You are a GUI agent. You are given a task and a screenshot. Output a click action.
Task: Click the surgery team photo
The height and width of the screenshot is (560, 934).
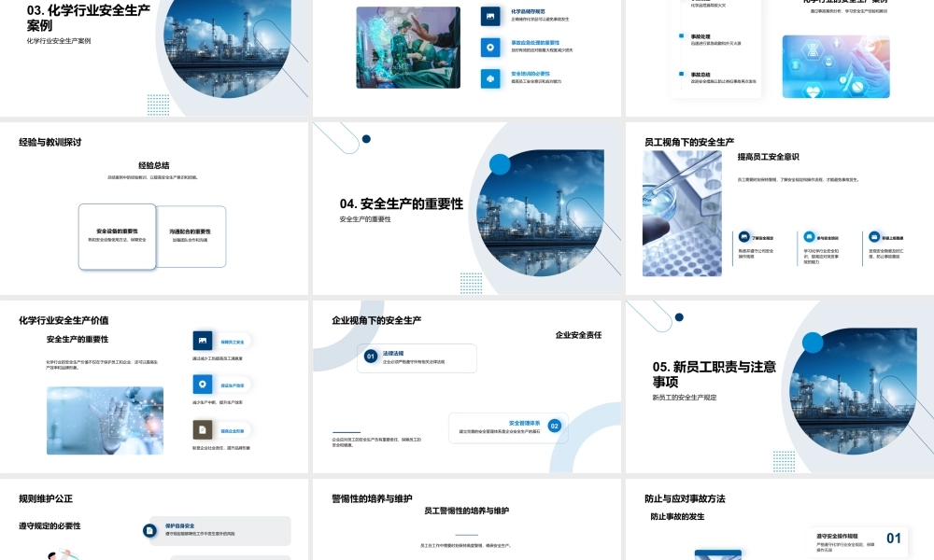(x=408, y=48)
